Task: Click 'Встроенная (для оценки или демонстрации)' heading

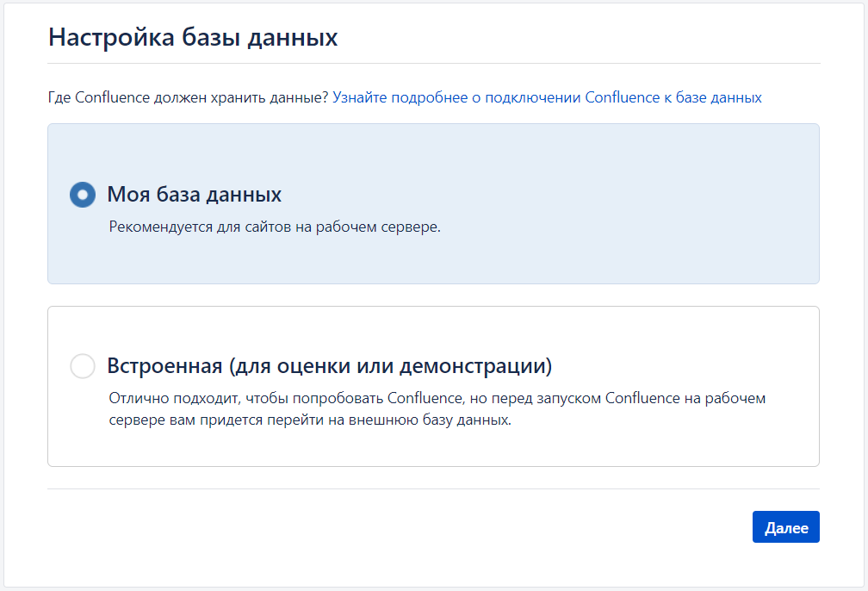Action: (329, 366)
